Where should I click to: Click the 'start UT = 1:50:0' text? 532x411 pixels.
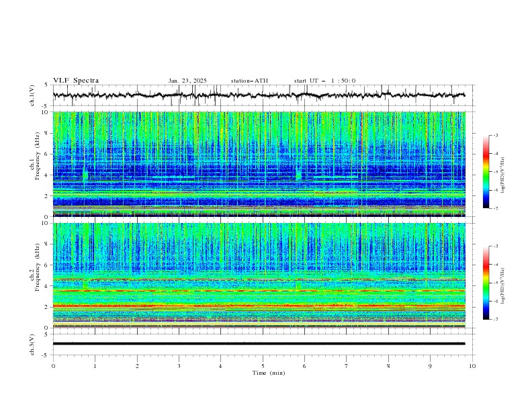[x=324, y=81]
